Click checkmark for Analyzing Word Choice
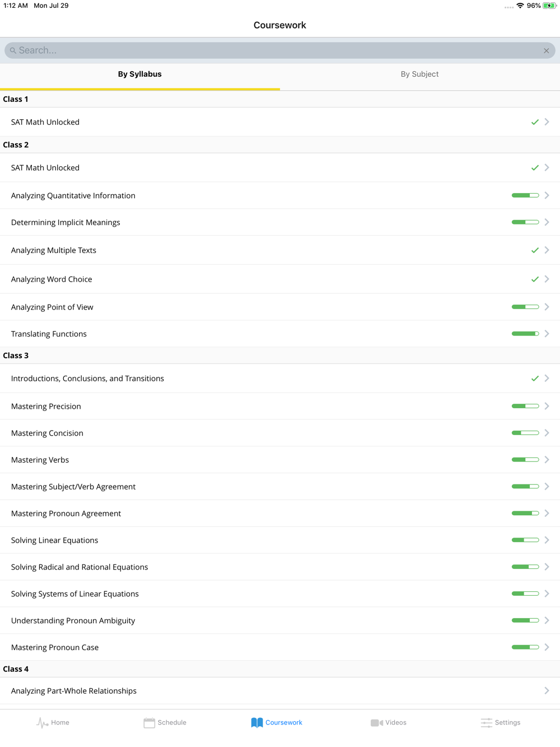560x747 pixels. click(535, 279)
